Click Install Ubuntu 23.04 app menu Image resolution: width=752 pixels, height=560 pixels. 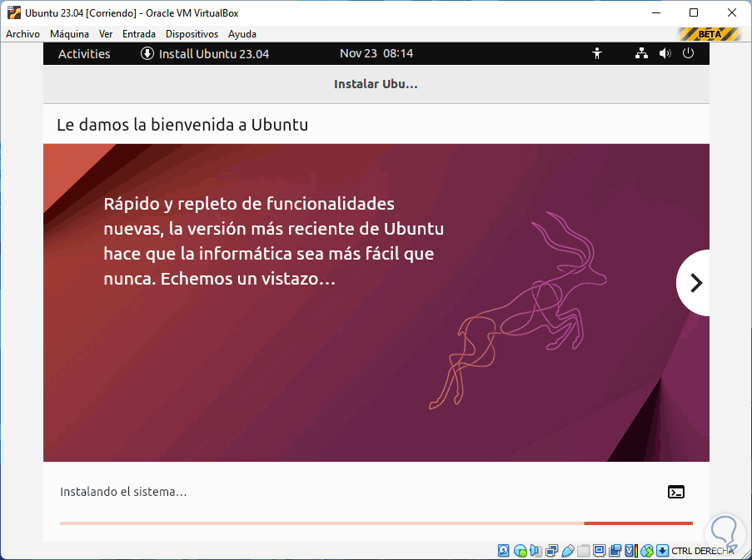point(205,53)
